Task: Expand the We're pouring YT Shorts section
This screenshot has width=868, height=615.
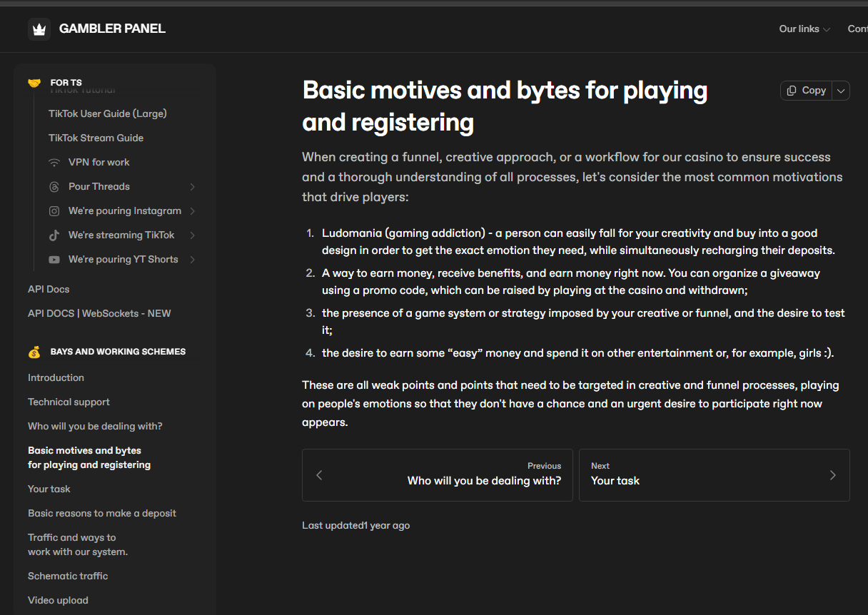Action: point(193,260)
